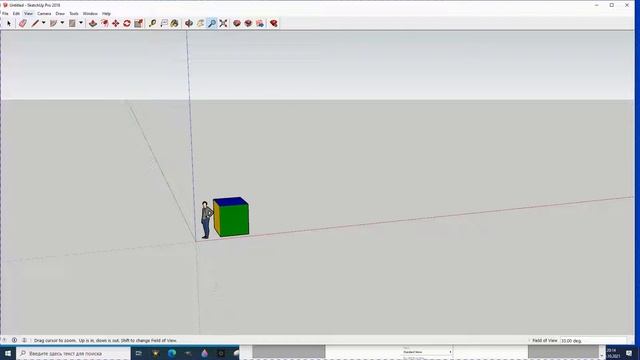The width and height of the screenshot is (640, 360).
Task: Click the Windows taskbar search box
Action: pos(73,353)
